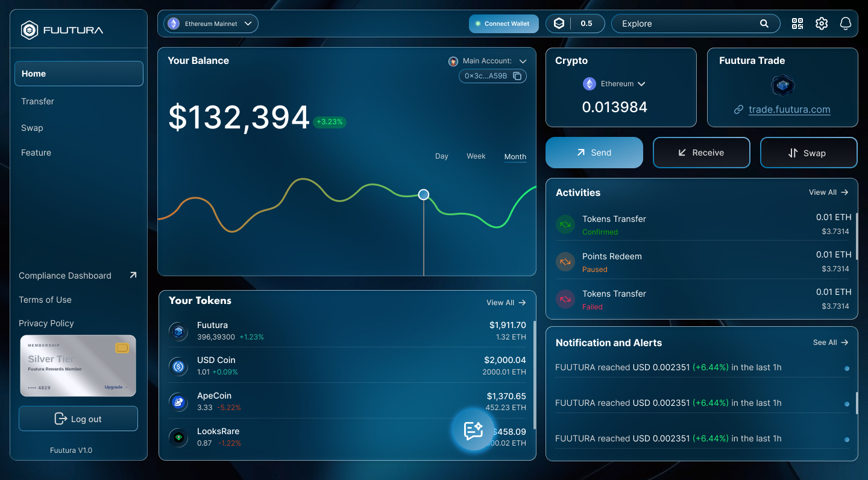The image size is (868, 480).
Task: Click the 0.5 points balance value
Action: point(587,24)
